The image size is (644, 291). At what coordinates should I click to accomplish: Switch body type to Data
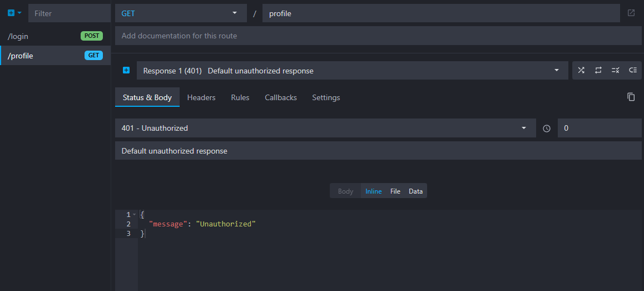415,191
